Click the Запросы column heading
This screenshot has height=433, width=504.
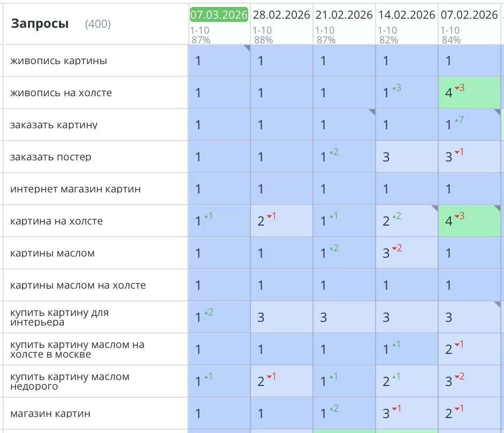[40, 24]
